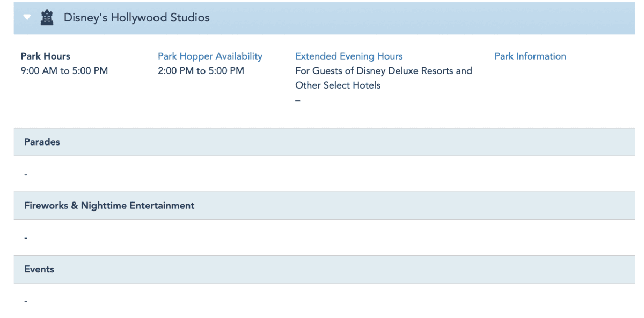Click the dash under Extended Evening Hours
The image size is (644, 318).
(298, 100)
